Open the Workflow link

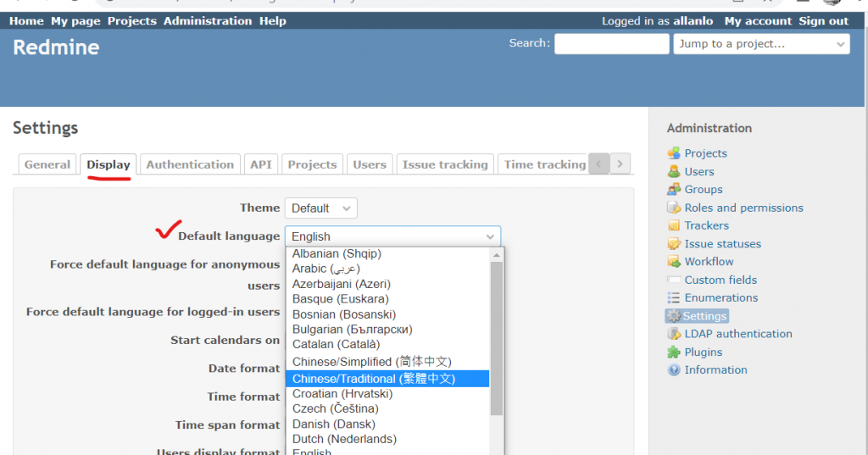[709, 261]
